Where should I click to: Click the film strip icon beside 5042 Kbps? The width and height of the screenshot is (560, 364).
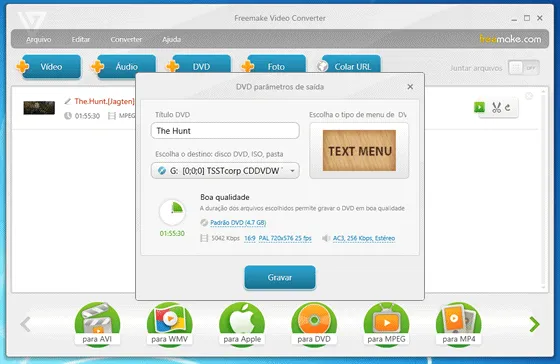(x=204, y=238)
